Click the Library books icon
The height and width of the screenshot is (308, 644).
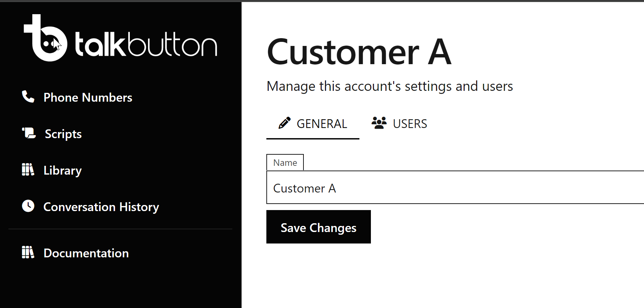(x=28, y=170)
